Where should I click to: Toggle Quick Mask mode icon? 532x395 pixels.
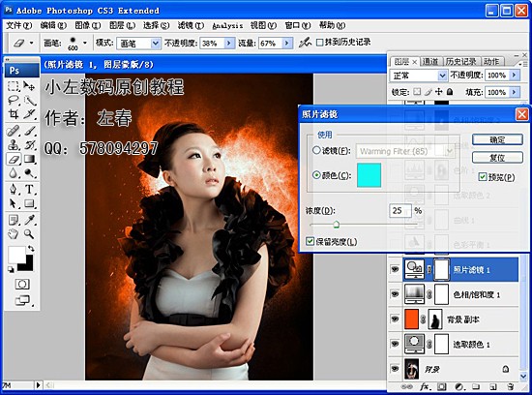click(22, 284)
